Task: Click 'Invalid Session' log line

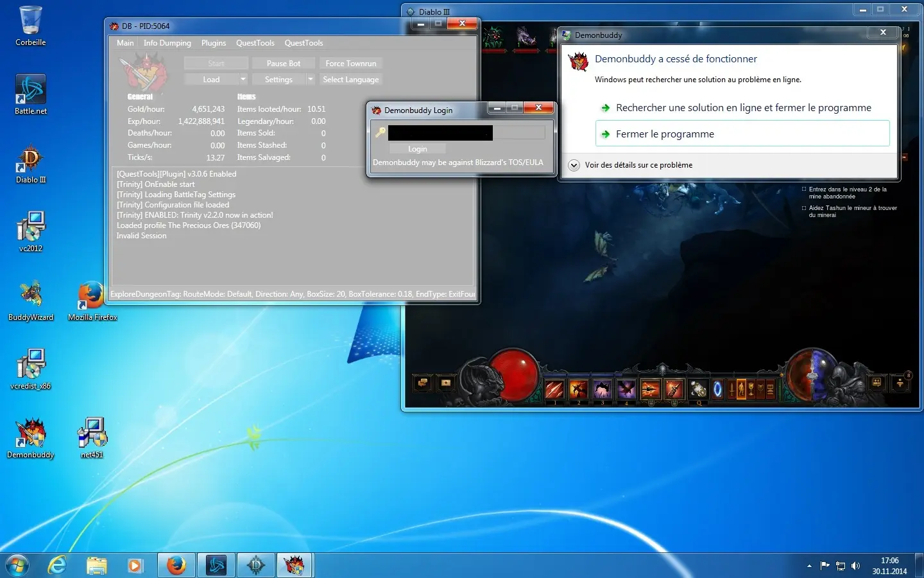Action: point(142,236)
